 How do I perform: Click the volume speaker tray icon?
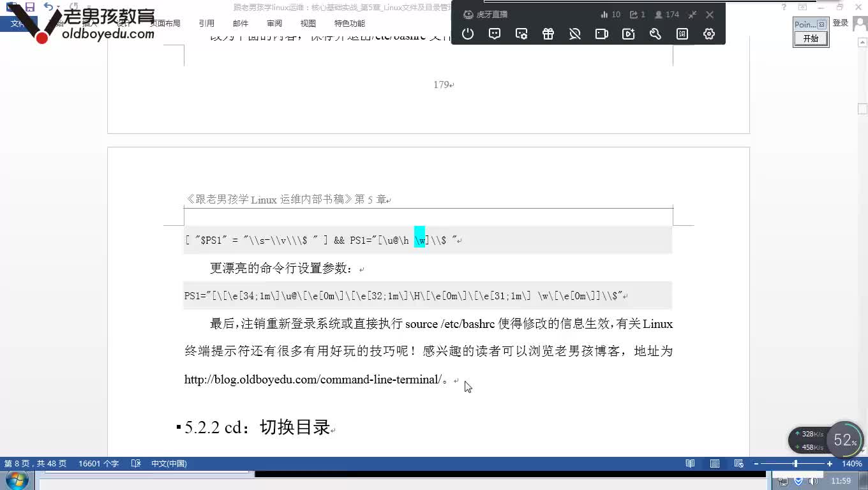click(x=814, y=481)
